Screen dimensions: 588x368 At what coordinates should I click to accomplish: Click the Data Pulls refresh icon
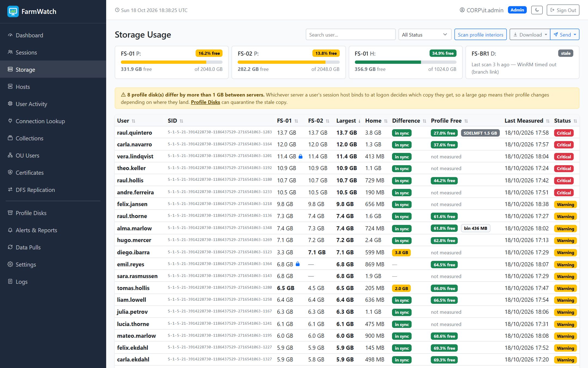click(10, 247)
